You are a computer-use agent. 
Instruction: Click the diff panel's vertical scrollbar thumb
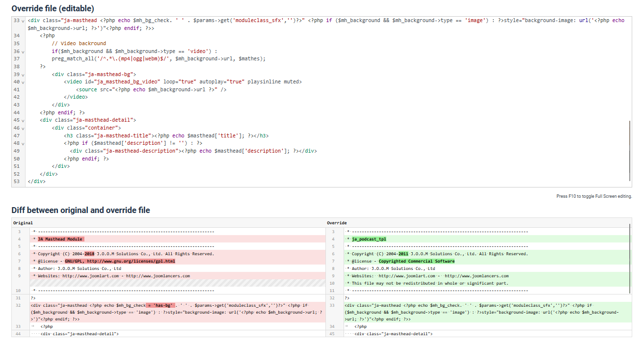630,240
